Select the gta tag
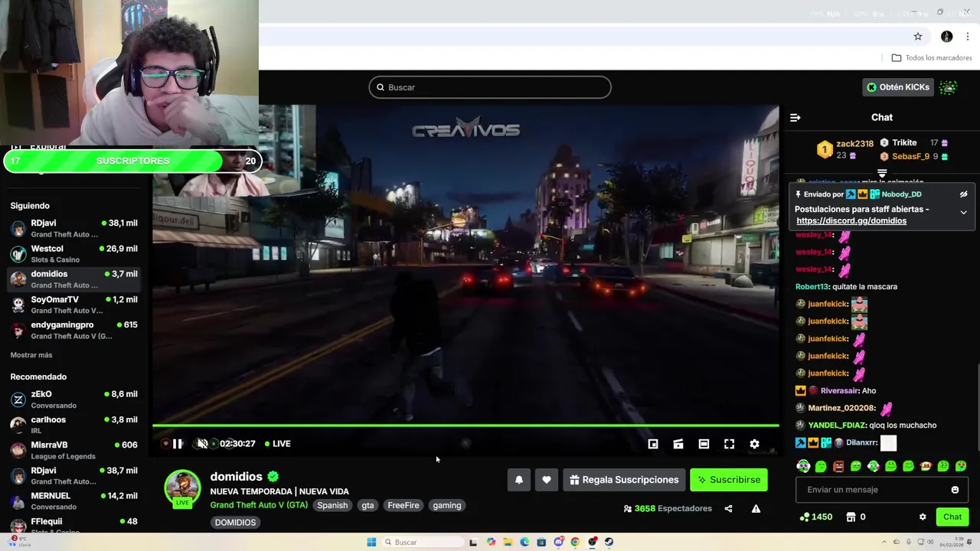Viewport: 980px width, 551px height. pos(368,505)
